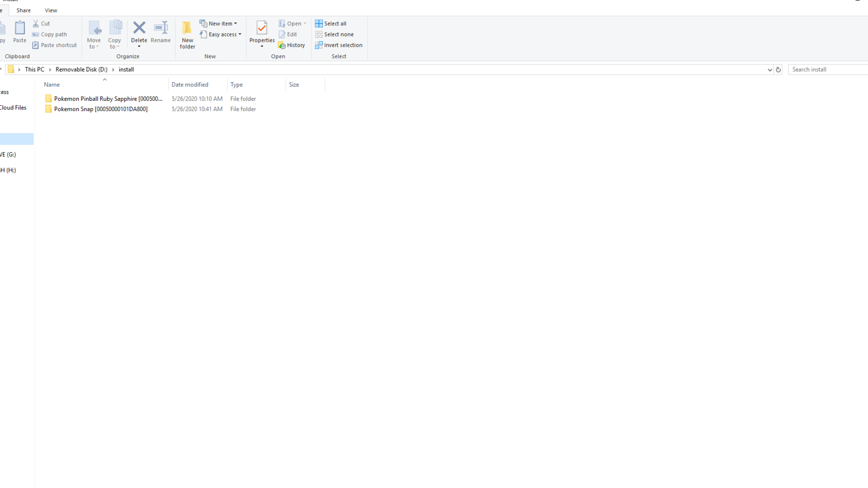Click File folder type of Pokemon Pinball
The width and height of the screenshot is (868, 488).
pyautogui.click(x=243, y=99)
